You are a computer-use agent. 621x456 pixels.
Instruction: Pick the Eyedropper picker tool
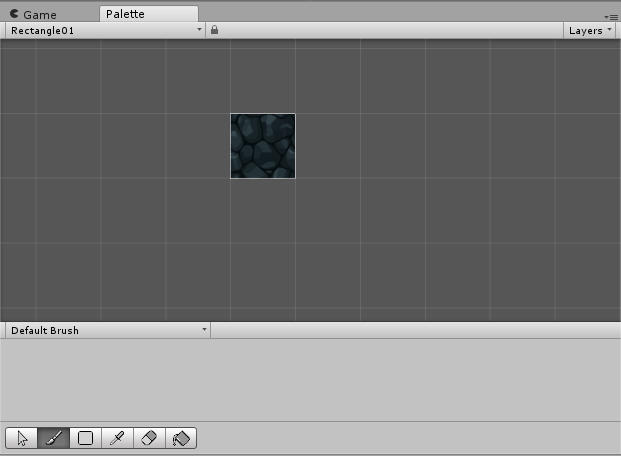pos(118,438)
